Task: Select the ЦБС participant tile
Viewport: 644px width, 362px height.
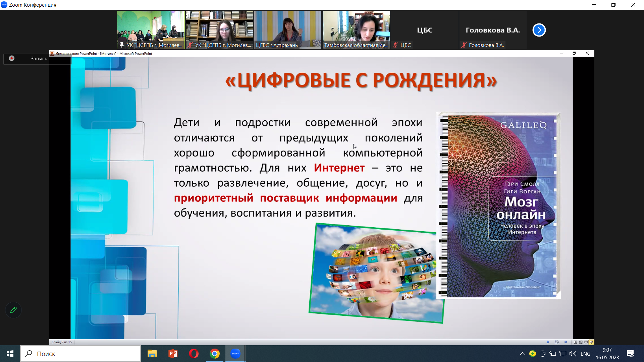Action: tap(425, 30)
